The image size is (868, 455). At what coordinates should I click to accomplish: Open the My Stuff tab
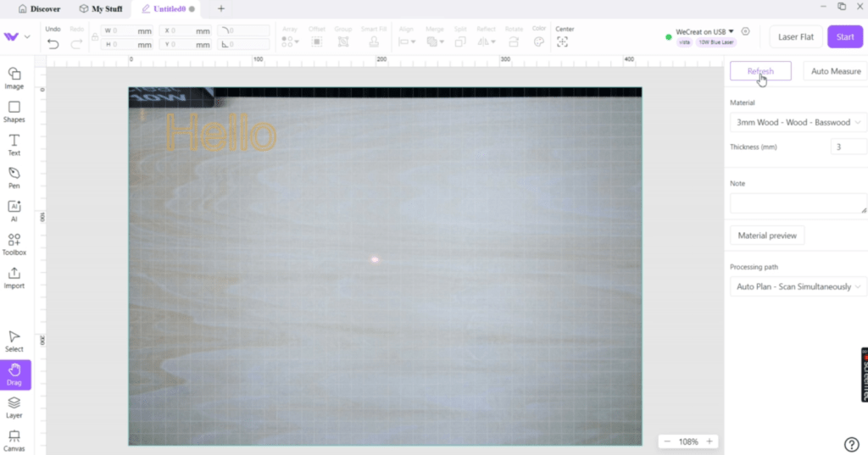click(100, 8)
